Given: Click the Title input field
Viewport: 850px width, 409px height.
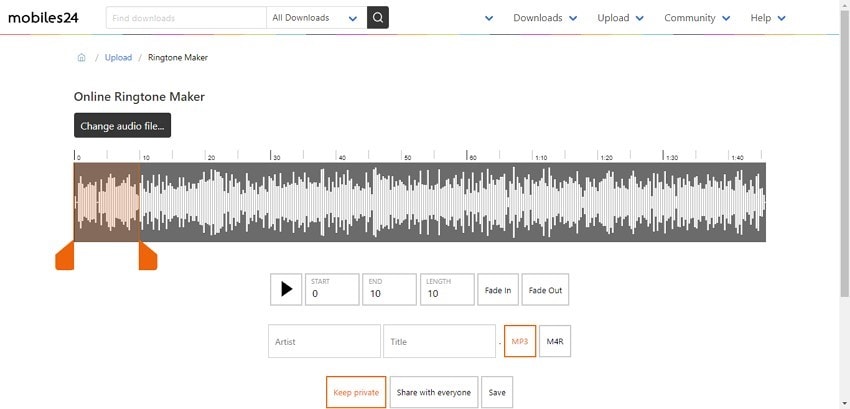Looking at the screenshot, I should (439, 341).
